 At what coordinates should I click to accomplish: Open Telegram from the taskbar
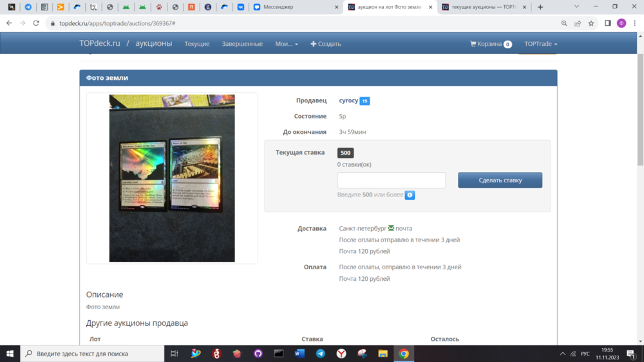(321, 354)
